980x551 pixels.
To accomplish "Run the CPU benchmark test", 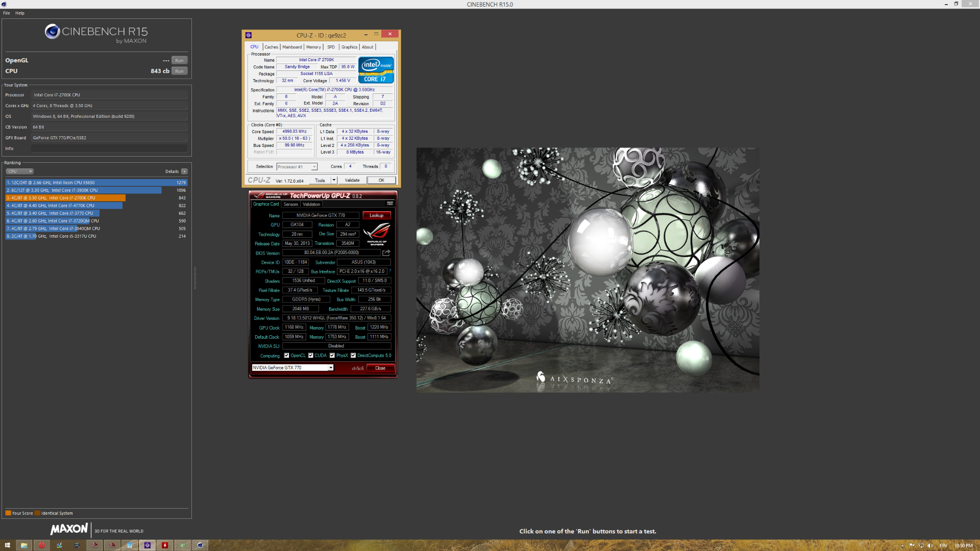I will pyautogui.click(x=179, y=71).
